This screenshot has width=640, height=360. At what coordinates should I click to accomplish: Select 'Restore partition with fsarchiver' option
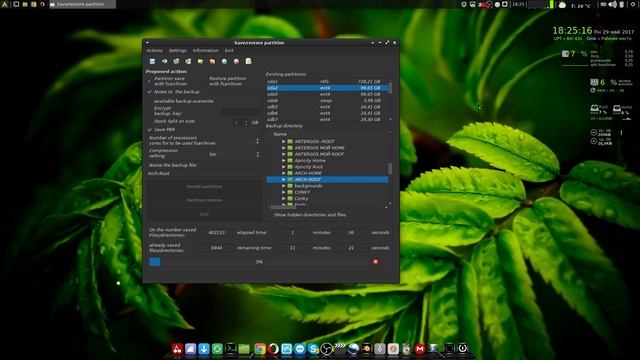tap(228, 81)
